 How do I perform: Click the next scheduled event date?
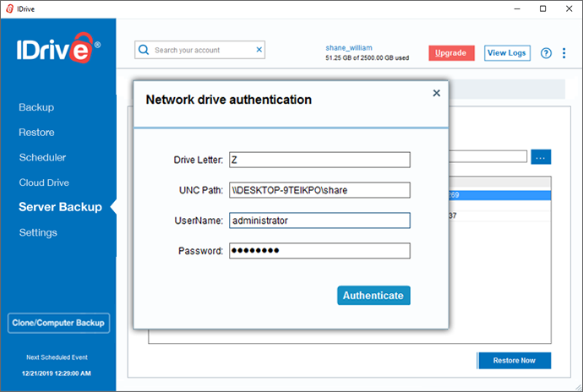click(x=57, y=373)
